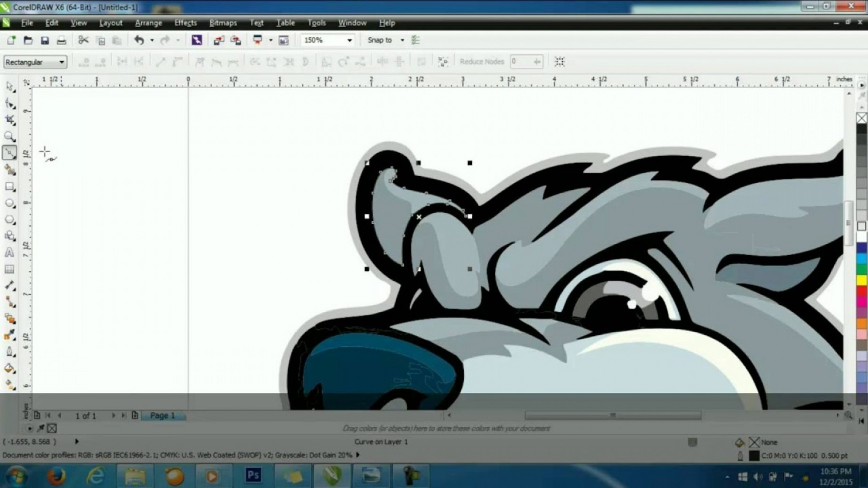Go to previous page arrow
The height and width of the screenshot is (488, 868).
click(x=59, y=415)
